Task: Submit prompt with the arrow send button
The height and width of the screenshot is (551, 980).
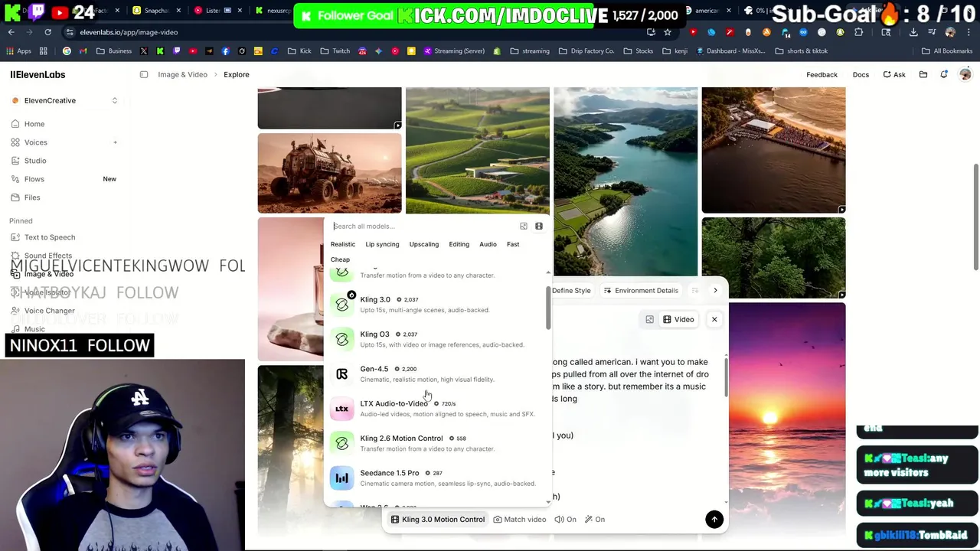Action: pyautogui.click(x=714, y=519)
